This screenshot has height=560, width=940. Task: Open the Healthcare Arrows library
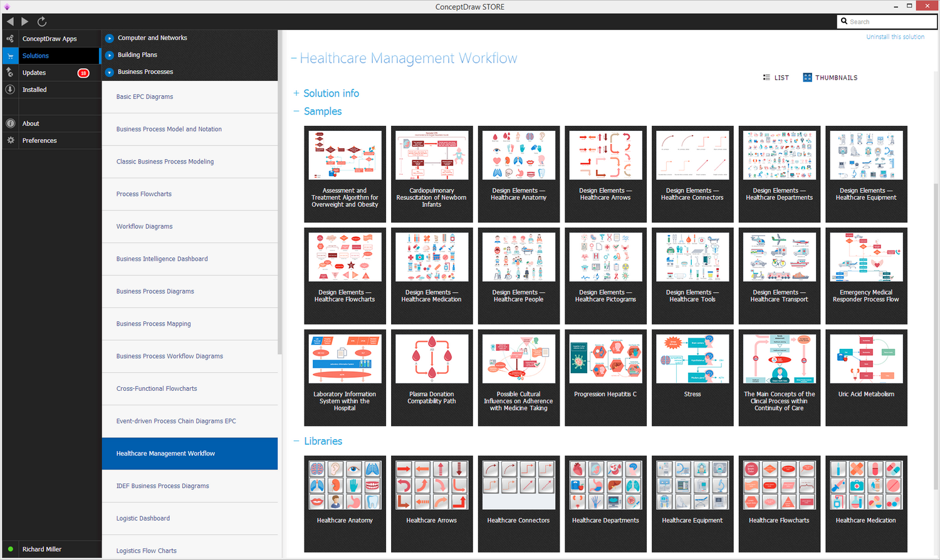pos(432,504)
